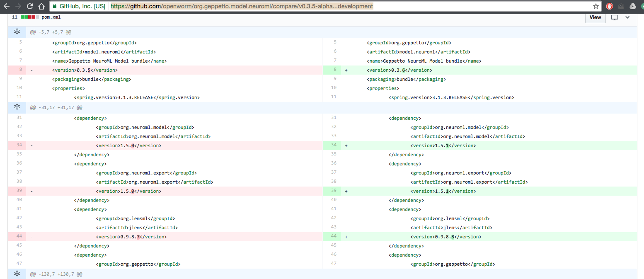Viewport: 644px width, 279px height.
Task: Open rich display mode monitor icon
Action: (615, 17)
